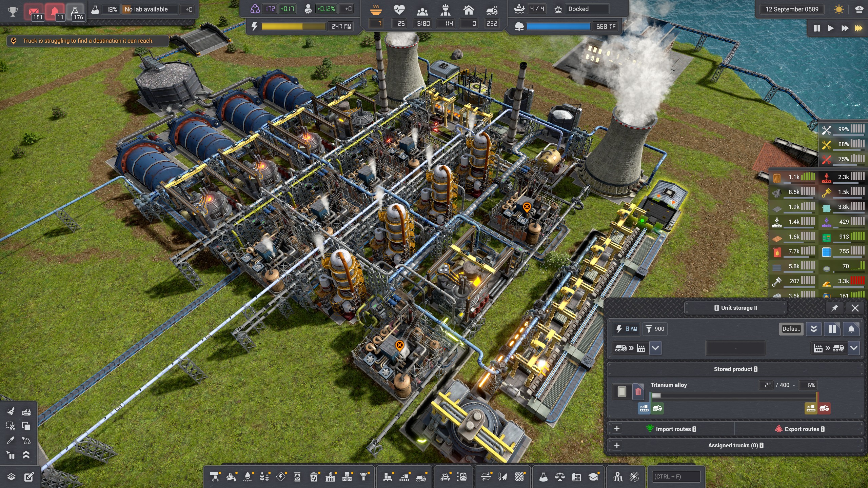The width and height of the screenshot is (868, 488).
Task: Open the vehicles truck build menu
Action: click(421, 477)
